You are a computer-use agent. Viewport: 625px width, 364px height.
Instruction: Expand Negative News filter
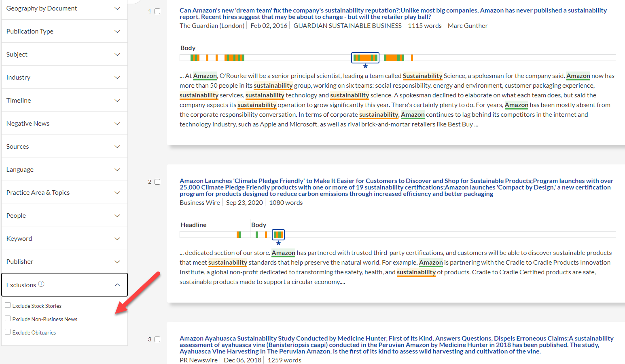pyautogui.click(x=64, y=123)
